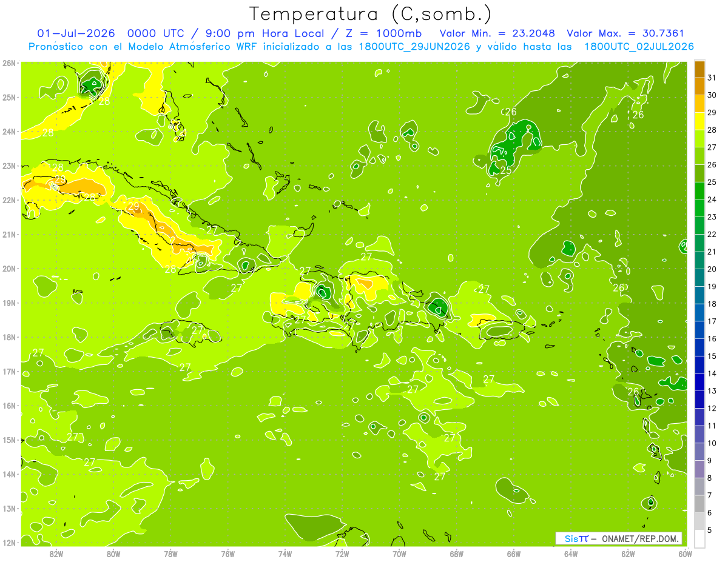Click the legend value '18'

(x=712, y=304)
